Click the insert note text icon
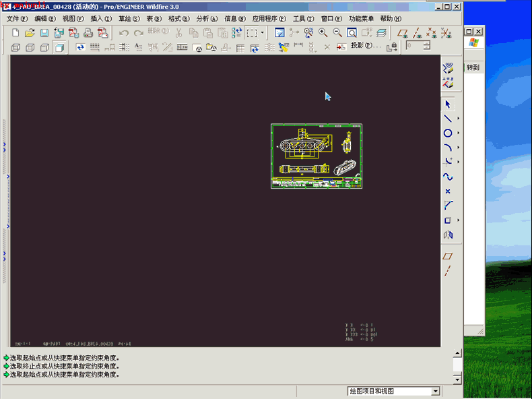 tap(139, 47)
